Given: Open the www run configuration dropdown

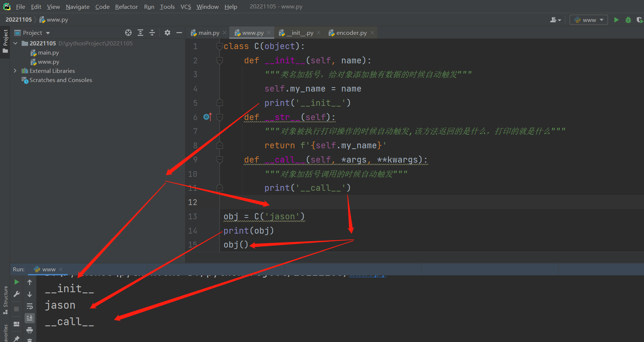Looking at the screenshot, I should [x=589, y=20].
